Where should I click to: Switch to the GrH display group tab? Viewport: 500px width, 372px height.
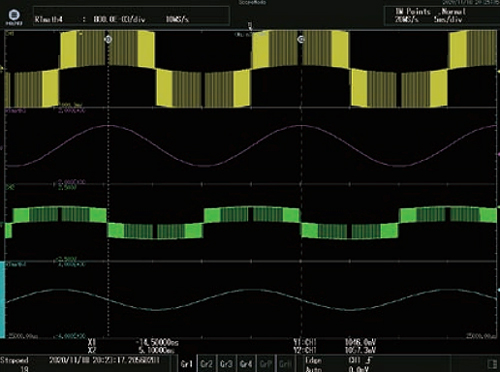coord(285,364)
